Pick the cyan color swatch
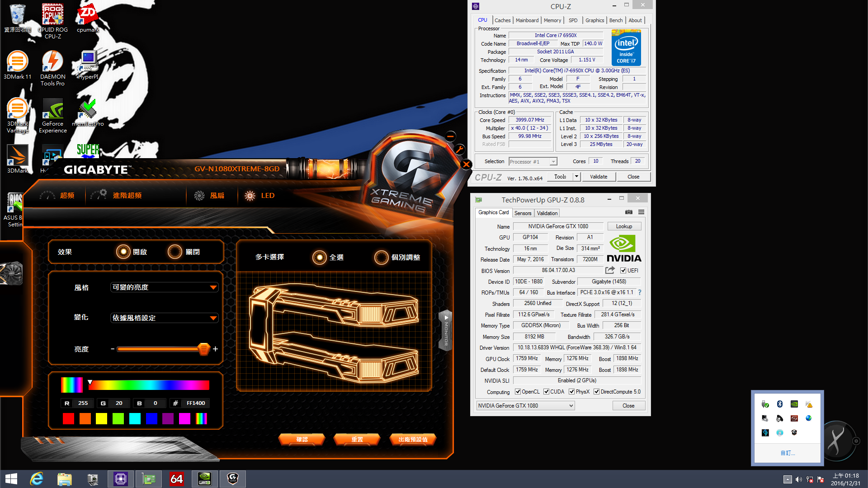 click(135, 419)
